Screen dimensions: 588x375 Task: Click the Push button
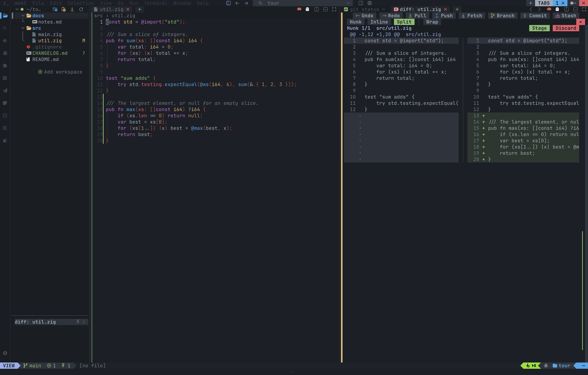[x=444, y=15]
